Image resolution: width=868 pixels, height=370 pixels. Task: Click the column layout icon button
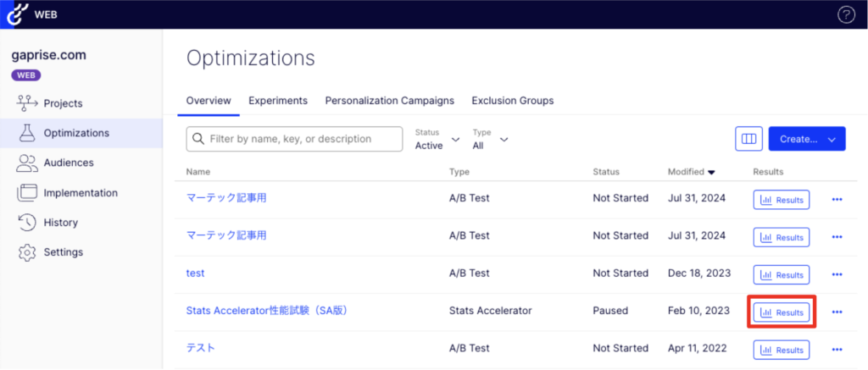pos(748,139)
